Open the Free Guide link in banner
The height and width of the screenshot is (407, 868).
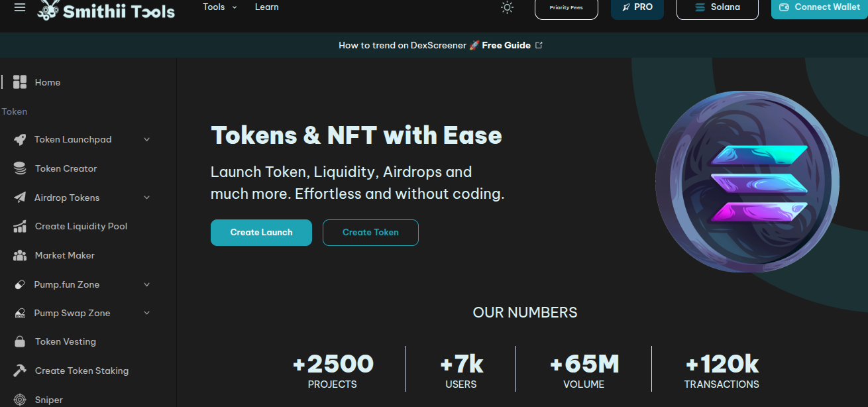coord(506,45)
